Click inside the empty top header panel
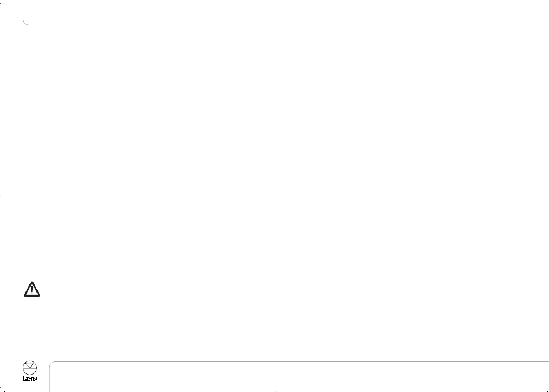549x392 pixels. [x=285, y=13]
